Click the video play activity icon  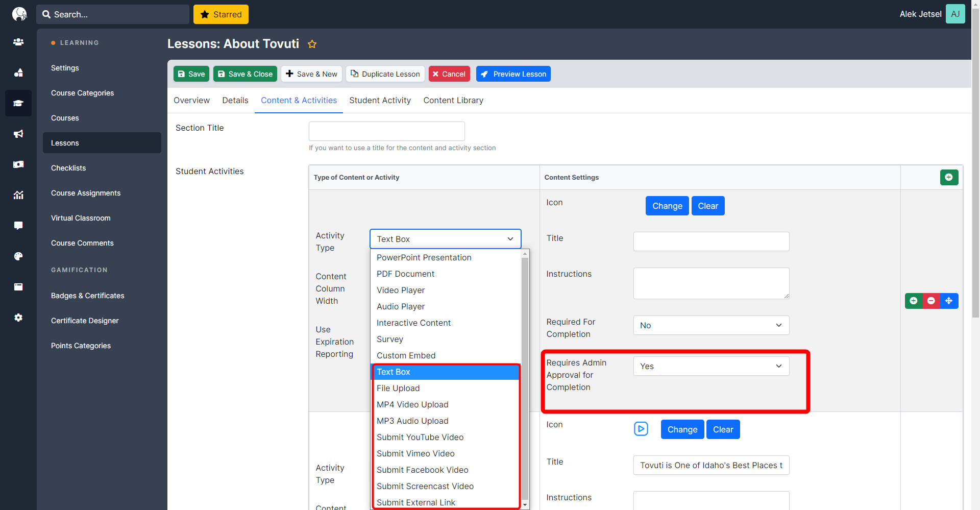(x=641, y=429)
